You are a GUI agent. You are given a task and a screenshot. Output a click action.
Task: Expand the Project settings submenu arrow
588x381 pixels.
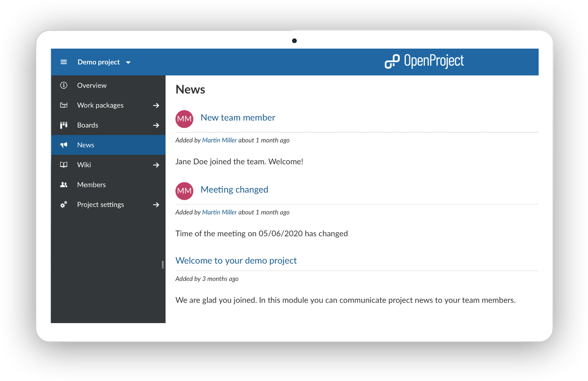pos(156,205)
